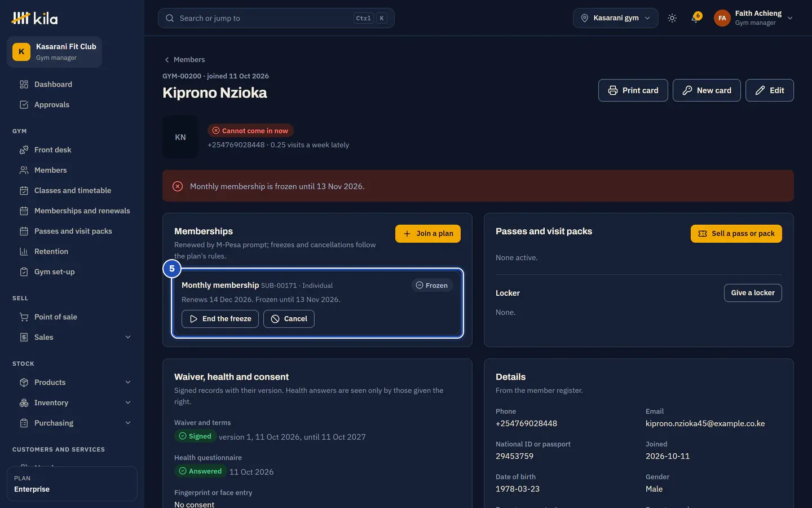Expand the Inventory submenu chevron
Viewport: 812px width, 508px height.
click(x=128, y=402)
